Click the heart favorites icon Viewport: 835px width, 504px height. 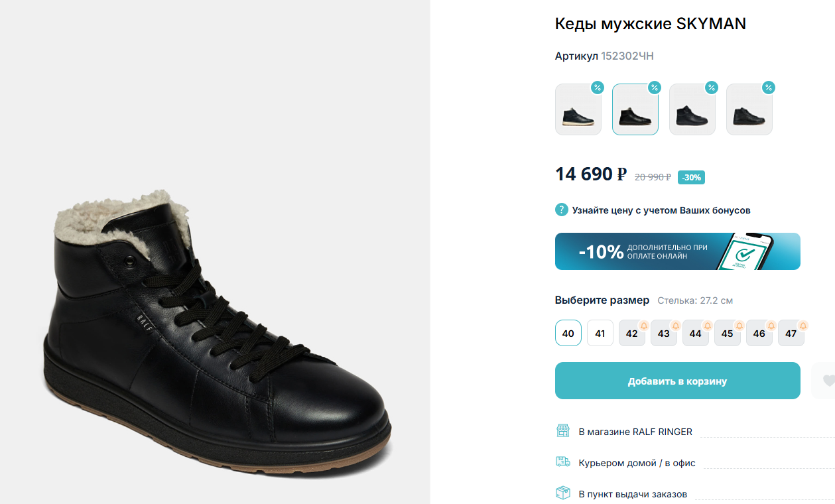[x=828, y=381]
